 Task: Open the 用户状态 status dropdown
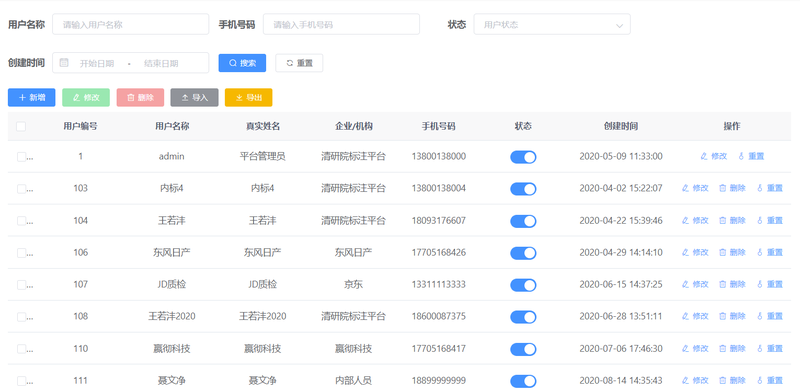click(x=552, y=24)
